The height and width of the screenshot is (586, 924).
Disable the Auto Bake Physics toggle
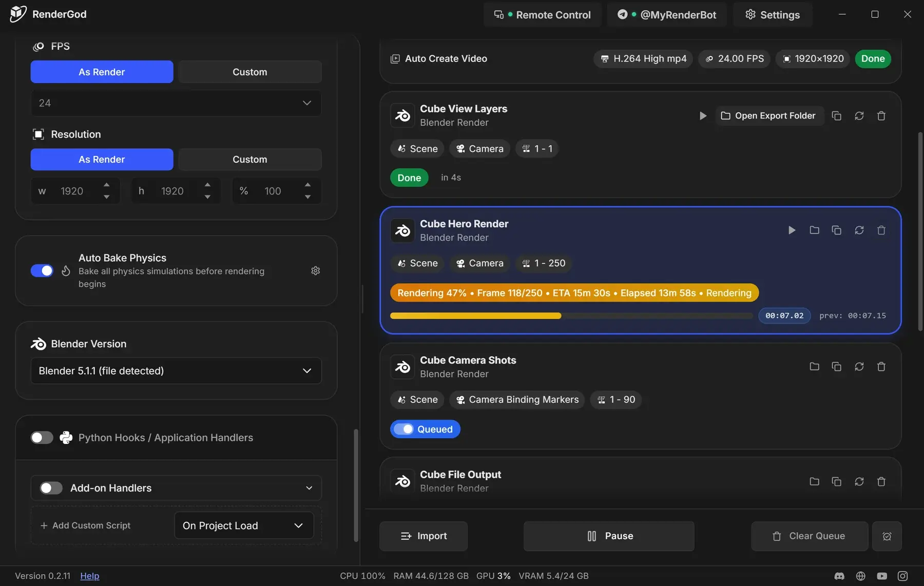click(x=42, y=270)
